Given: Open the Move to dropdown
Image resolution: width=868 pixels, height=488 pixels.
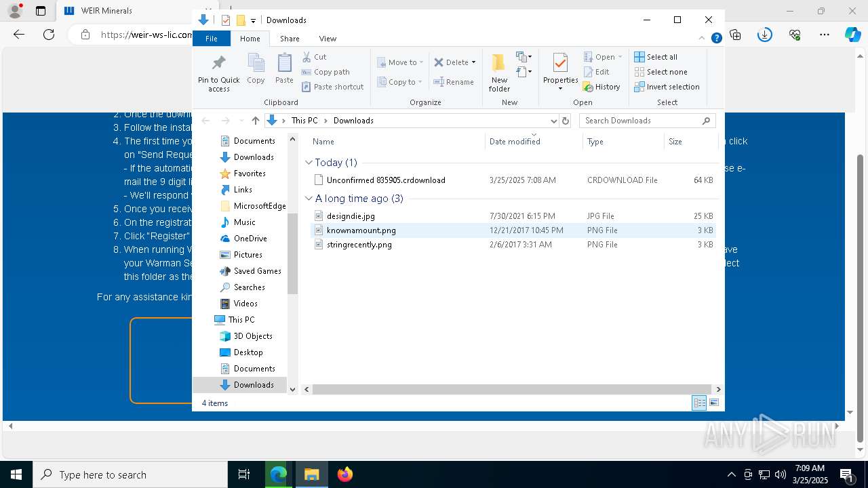Looking at the screenshot, I should coord(400,62).
